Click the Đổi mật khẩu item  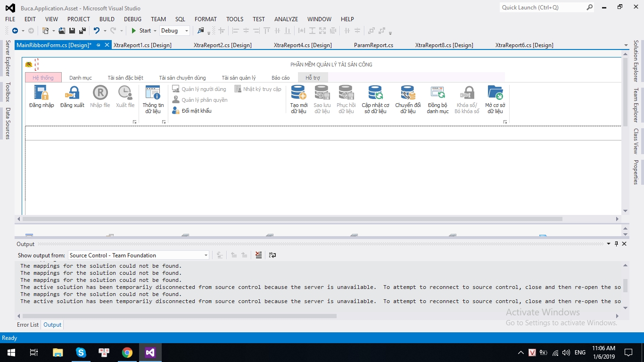coord(192,111)
